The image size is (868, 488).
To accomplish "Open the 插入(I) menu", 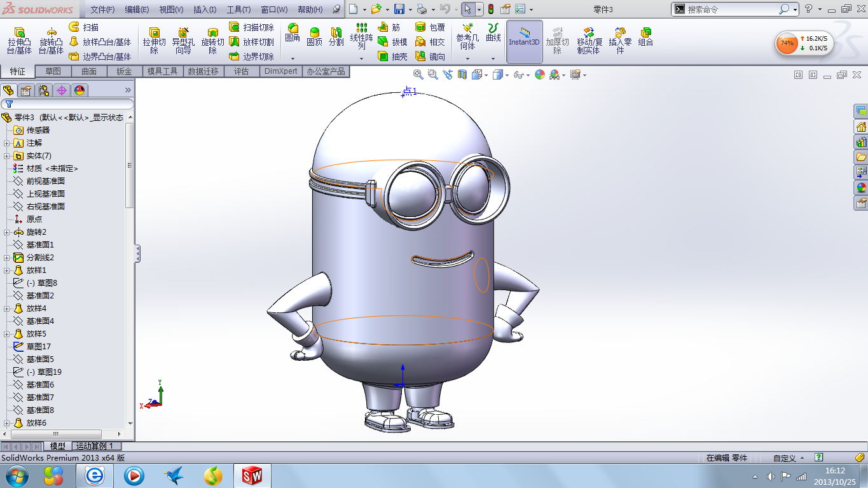I will point(205,10).
